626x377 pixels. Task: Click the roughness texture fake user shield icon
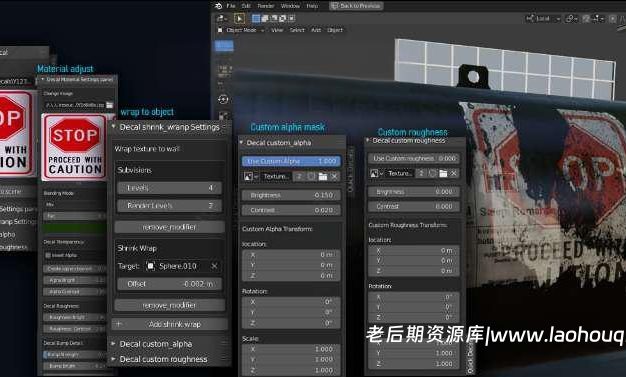(x=432, y=173)
